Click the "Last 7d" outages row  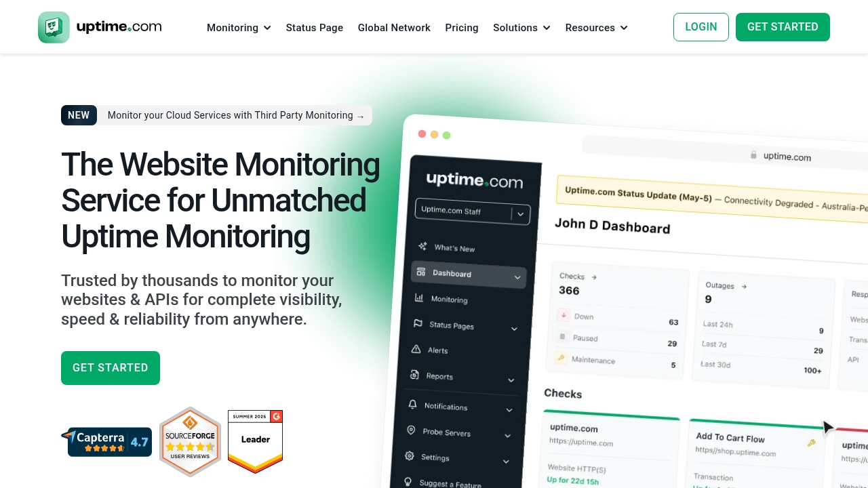[762, 347]
